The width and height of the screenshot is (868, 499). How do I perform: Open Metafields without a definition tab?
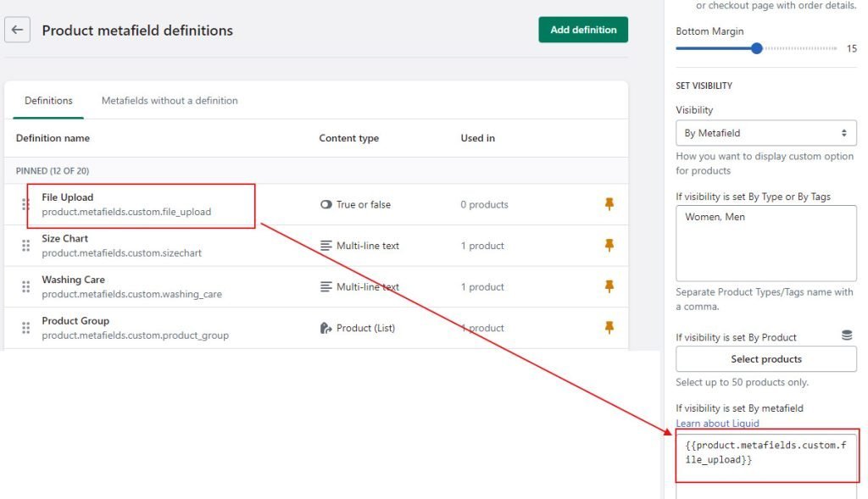tap(170, 101)
